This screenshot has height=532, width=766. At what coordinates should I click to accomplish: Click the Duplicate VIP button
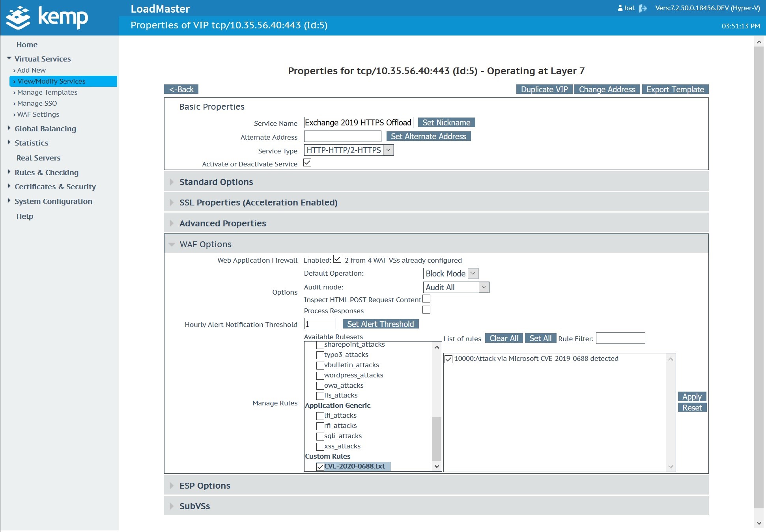point(544,90)
